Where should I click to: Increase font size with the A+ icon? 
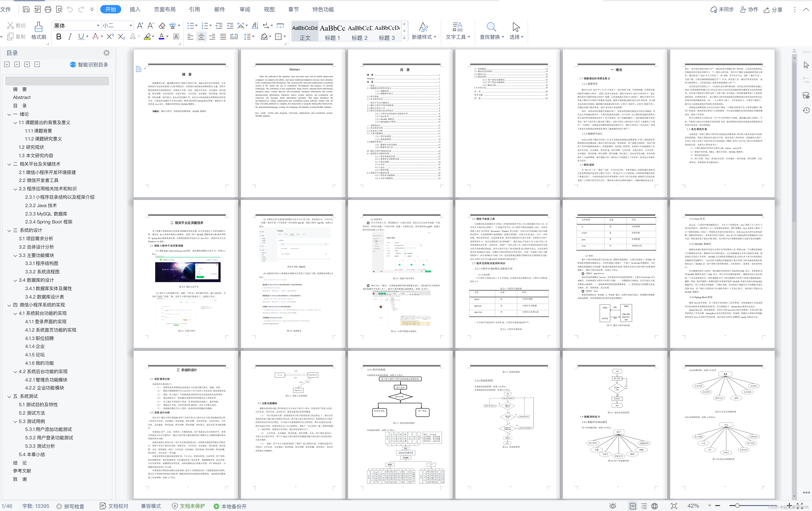click(140, 26)
